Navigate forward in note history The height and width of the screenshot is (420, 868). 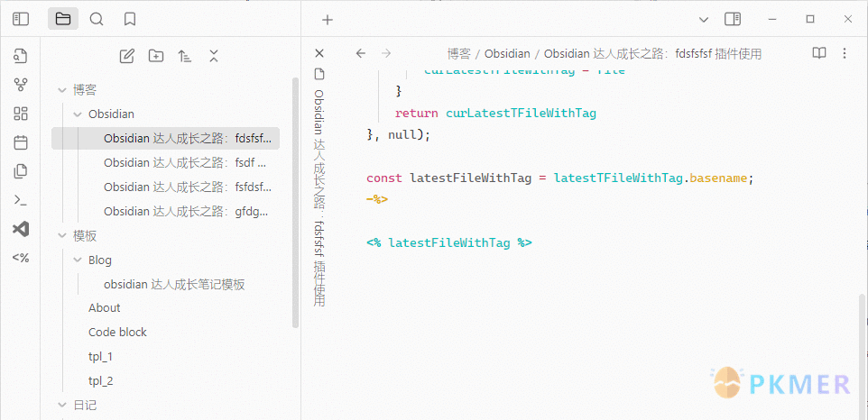pos(386,53)
